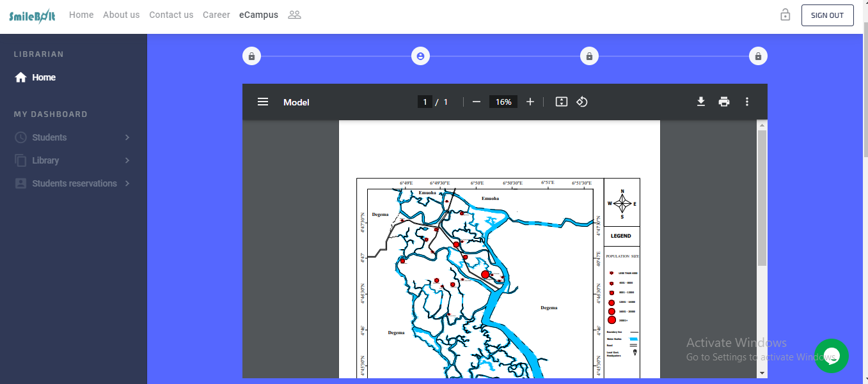Click the fit to page icon
This screenshot has height=384, width=868.
562,102
